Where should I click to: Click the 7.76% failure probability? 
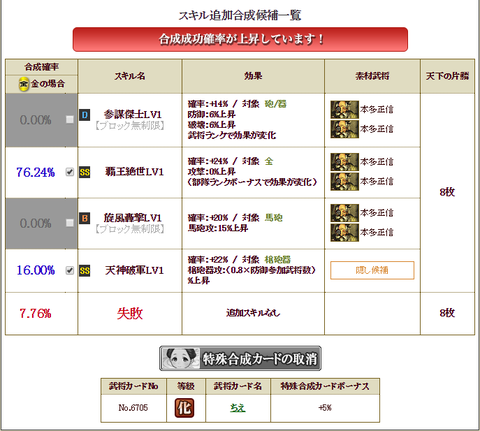pos(35,314)
